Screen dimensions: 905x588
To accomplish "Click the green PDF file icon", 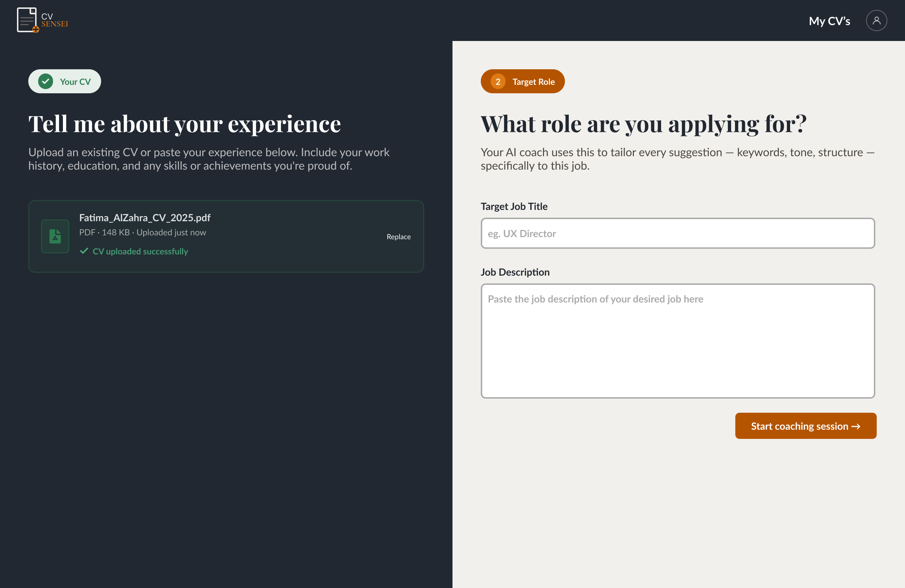I will [55, 236].
